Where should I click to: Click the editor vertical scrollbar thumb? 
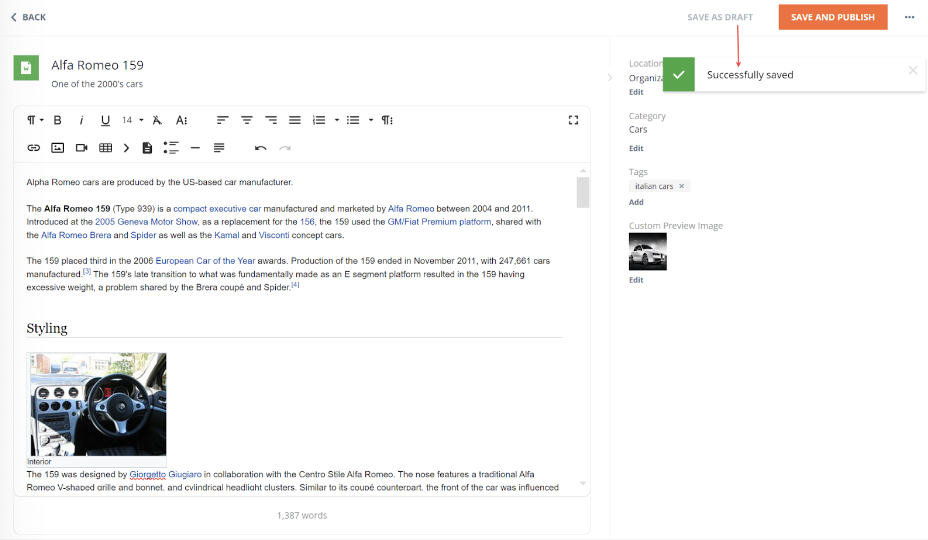coord(583,192)
